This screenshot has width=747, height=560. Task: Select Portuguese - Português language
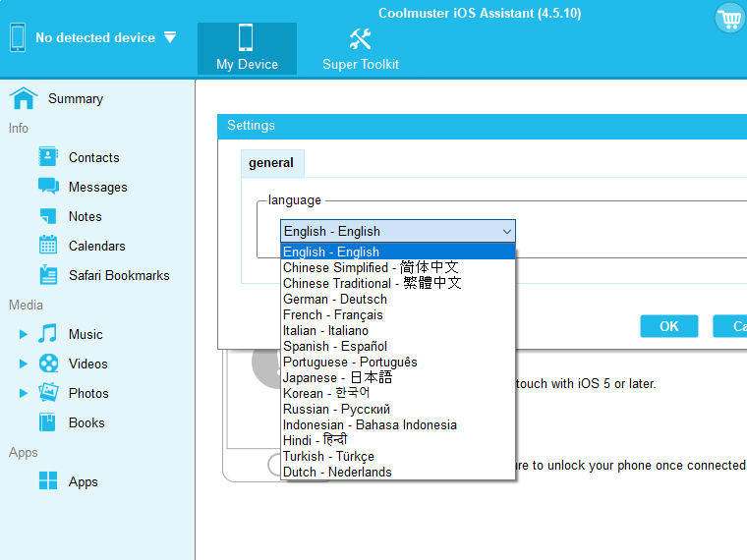point(398,362)
